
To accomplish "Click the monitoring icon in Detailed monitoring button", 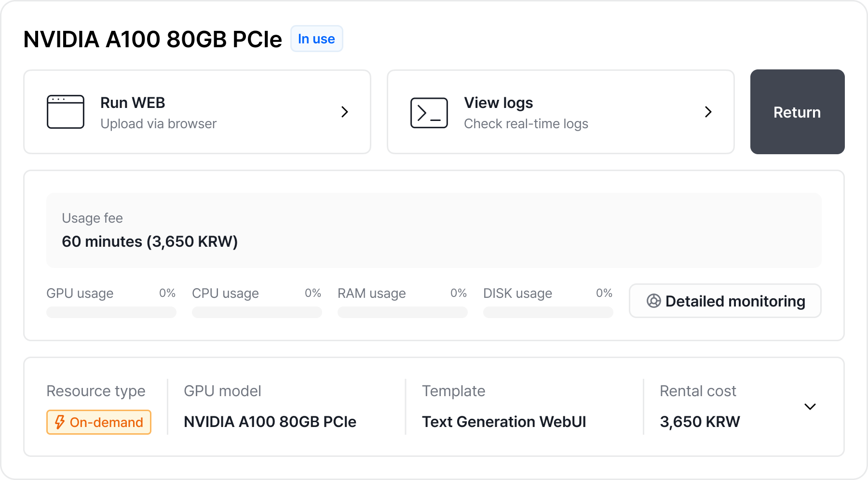I will (653, 301).
